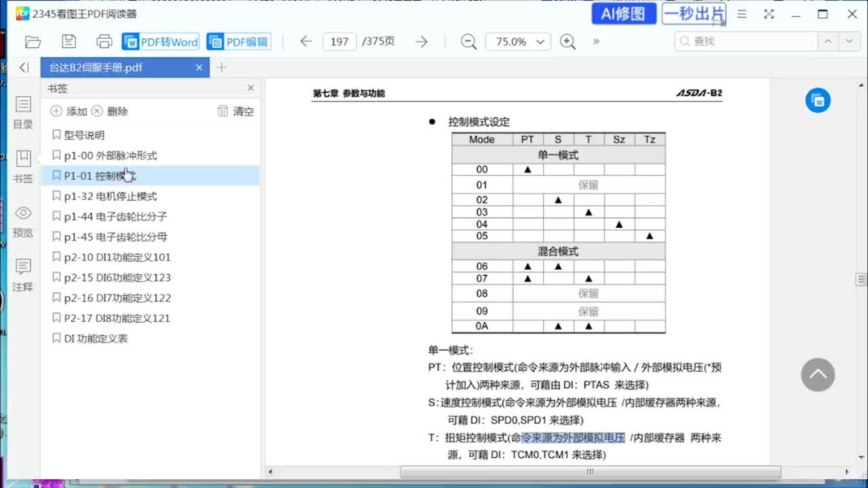The image size is (868, 488).
Task: Open the 注释 annotations panel
Action: tap(23, 275)
